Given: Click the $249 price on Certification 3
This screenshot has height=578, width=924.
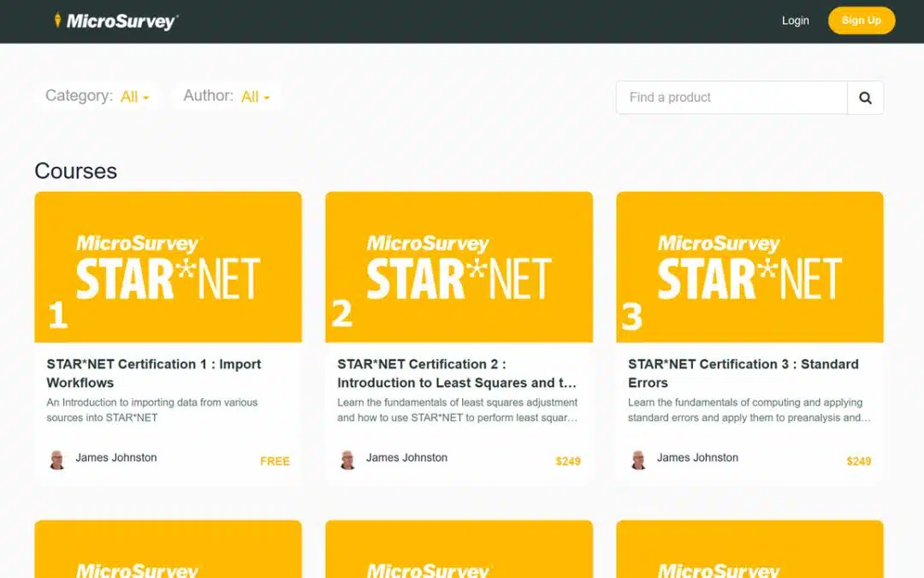Looking at the screenshot, I should [x=859, y=461].
